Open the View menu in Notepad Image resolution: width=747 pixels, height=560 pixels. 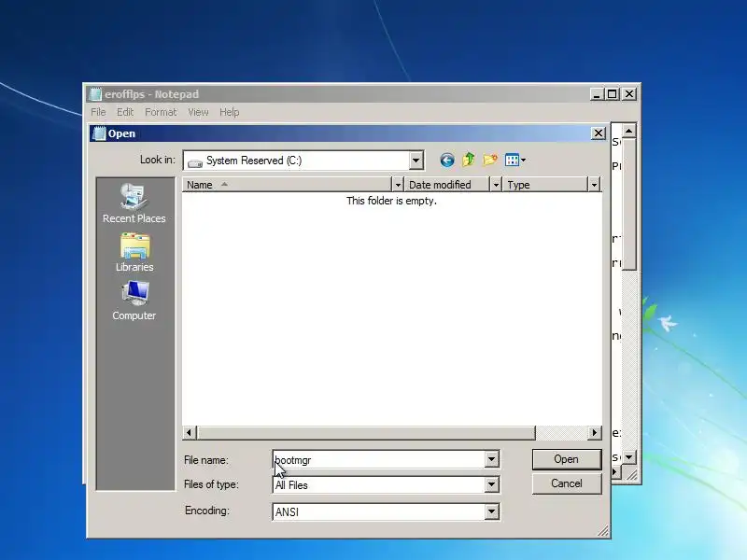(x=198, y=112)
